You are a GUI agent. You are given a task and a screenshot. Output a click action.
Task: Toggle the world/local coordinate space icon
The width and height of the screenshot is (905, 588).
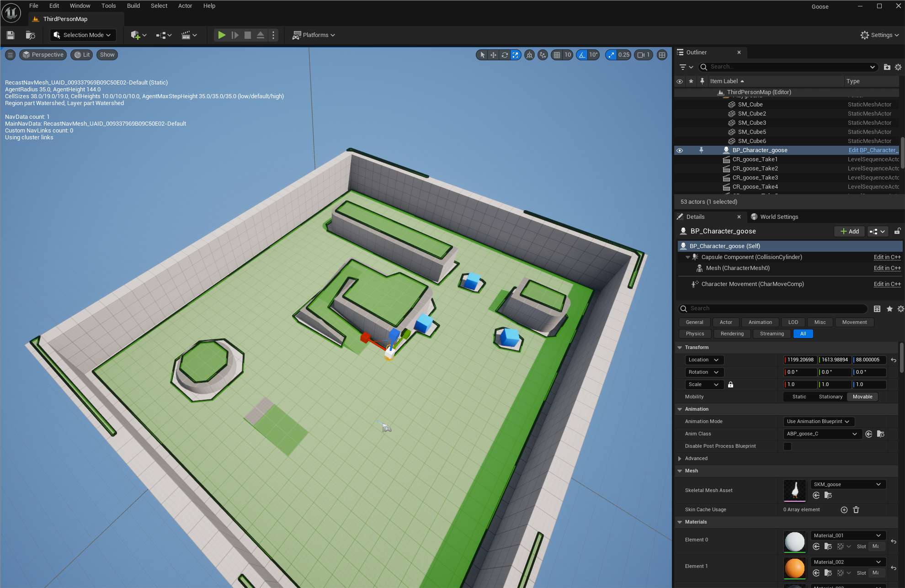click(x=529, y=55)
